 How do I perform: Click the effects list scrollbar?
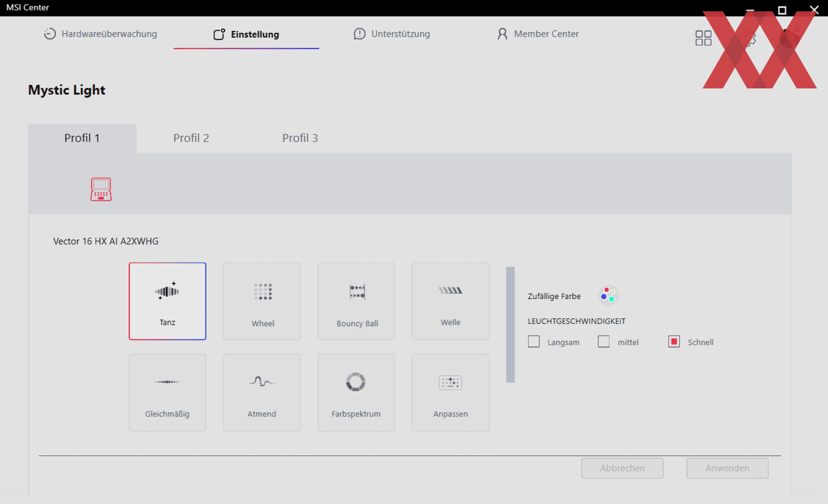[x=511, y=325]
